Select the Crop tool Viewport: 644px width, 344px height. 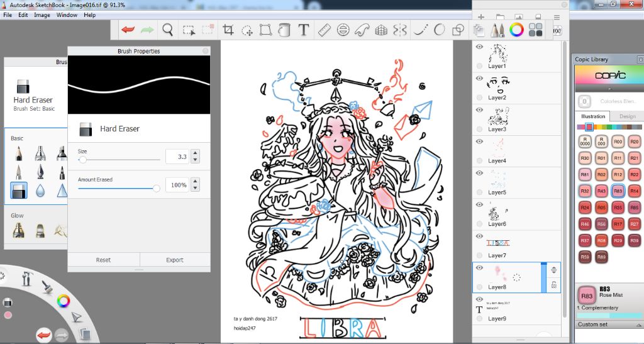[x=228, y=30]
